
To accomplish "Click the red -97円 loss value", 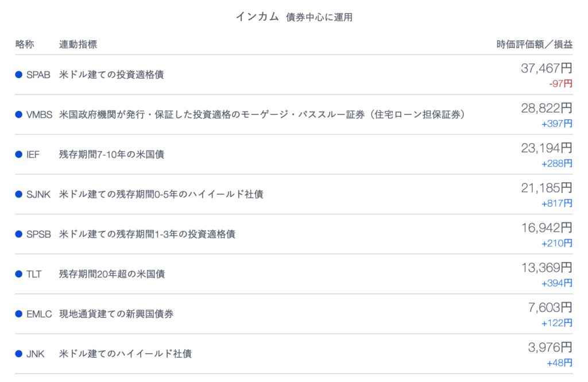I will pos(560,84).
